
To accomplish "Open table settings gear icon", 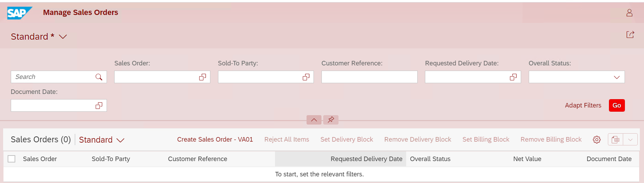I will 597,140.
